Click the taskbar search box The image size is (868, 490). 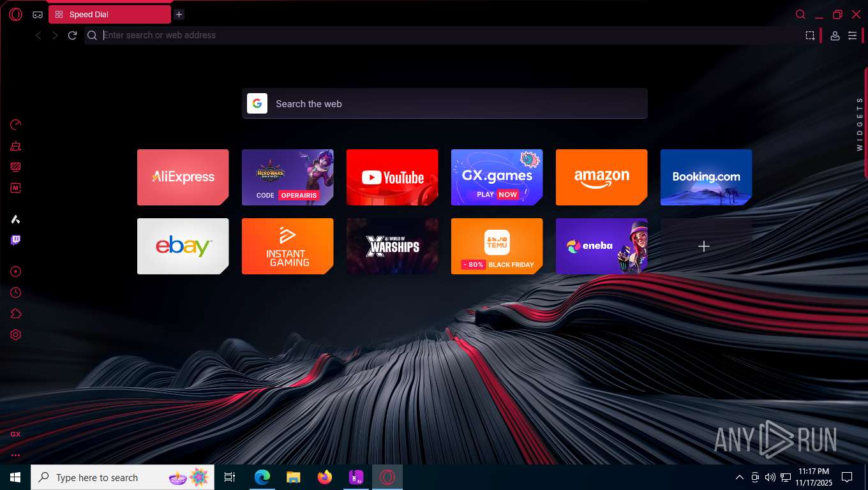pos(123,477)
